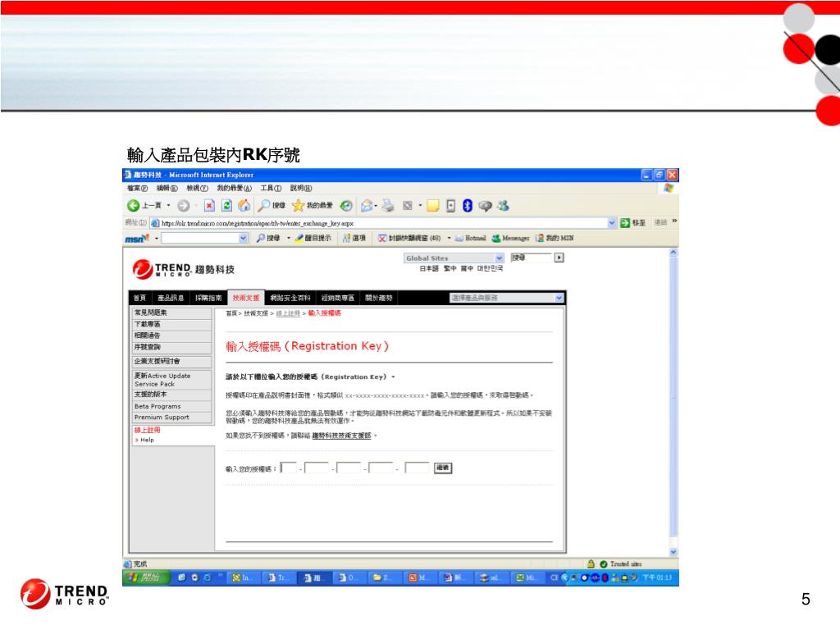Open the address bar dropdown arrow
The image size is (840, 630).
click(612, 223)
